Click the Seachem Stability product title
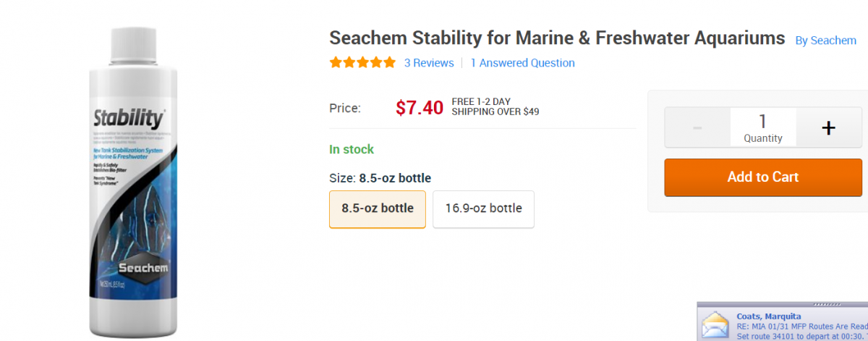This screenshot has height=341, width=868. click(x=557, y=38)
